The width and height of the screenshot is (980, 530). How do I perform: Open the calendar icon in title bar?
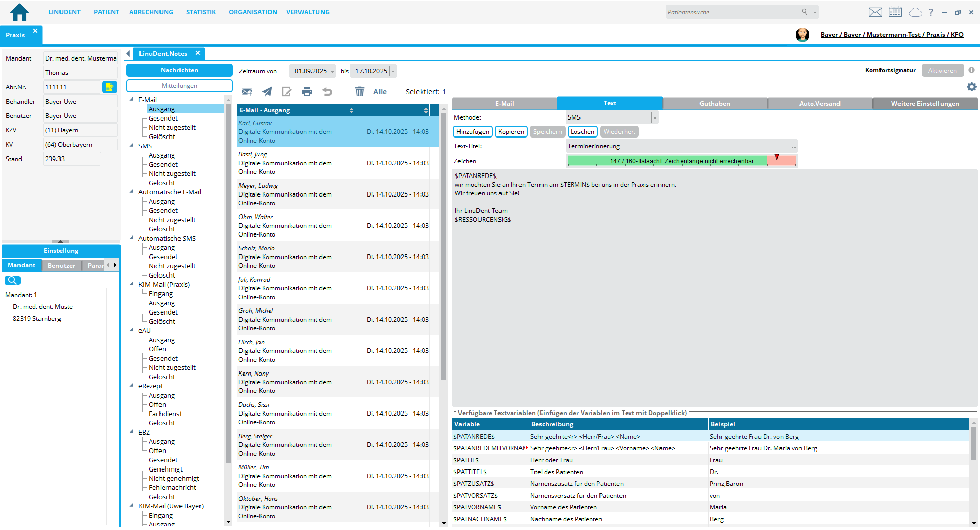tap(895, 12)
